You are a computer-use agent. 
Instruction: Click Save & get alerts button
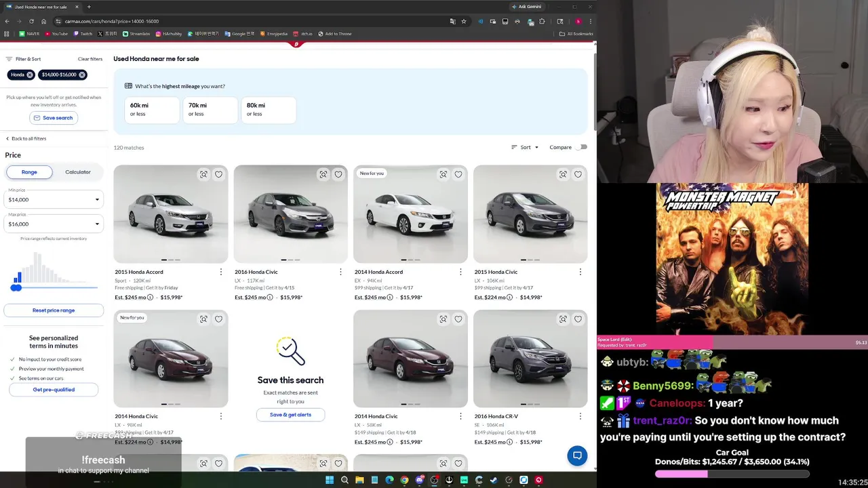[x=290, y=415]
